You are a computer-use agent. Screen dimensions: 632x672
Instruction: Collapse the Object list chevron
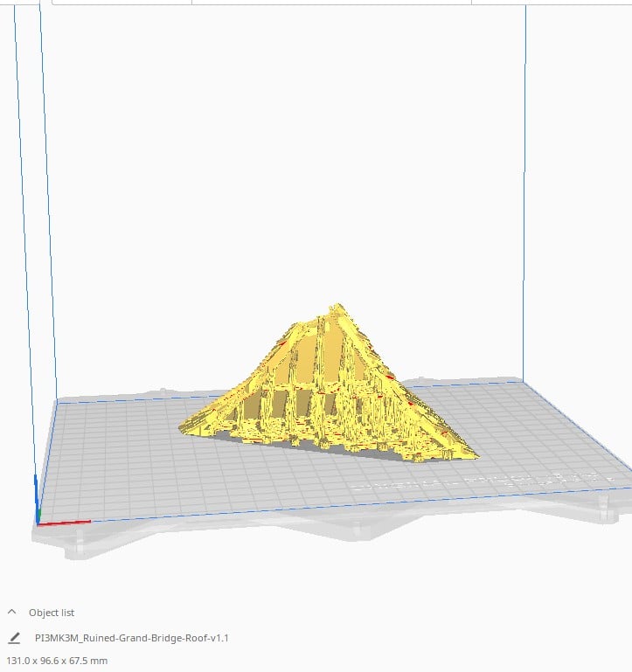click(x=12, y=613)
